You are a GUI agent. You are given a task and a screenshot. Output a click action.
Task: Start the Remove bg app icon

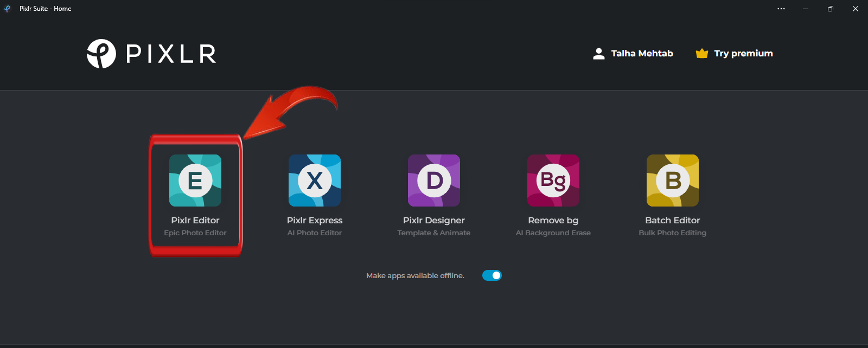pos(553,181)
